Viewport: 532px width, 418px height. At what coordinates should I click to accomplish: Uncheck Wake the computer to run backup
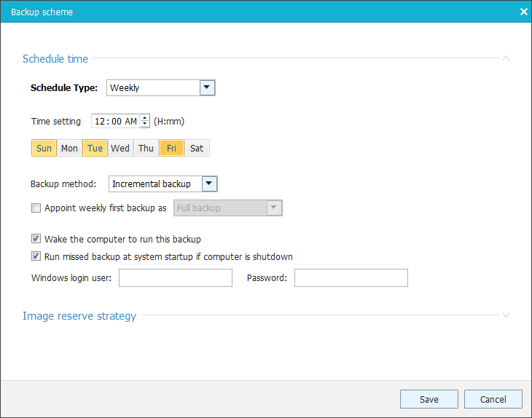[x=36, y=239]
